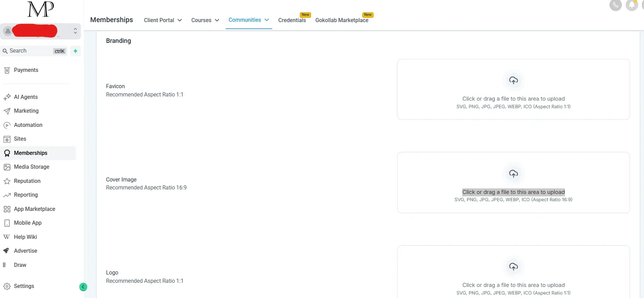Viewport: 644px width, 298px height.
Task: Click the Marketing paper plane icon
Action: (x=7, y=111)
